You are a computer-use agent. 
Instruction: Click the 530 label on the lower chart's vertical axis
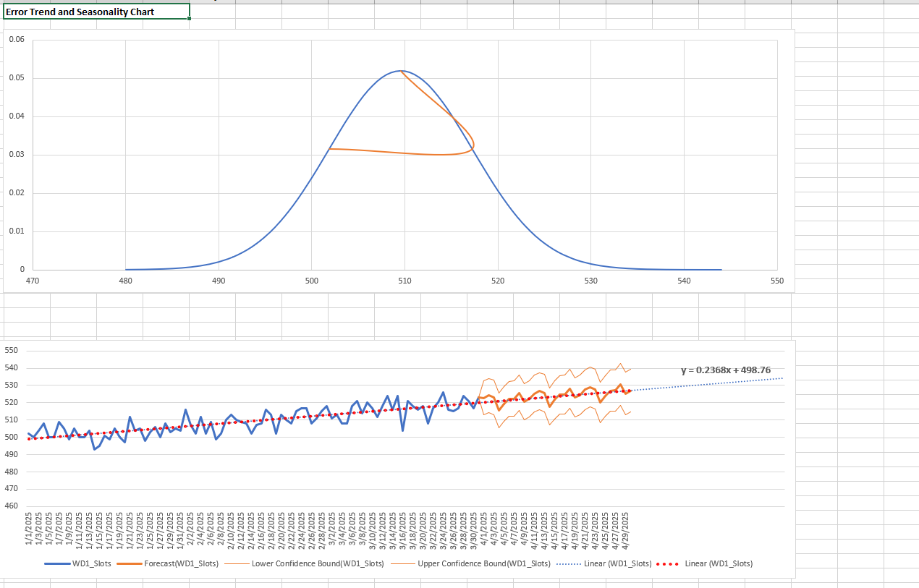tap(12, 385)
